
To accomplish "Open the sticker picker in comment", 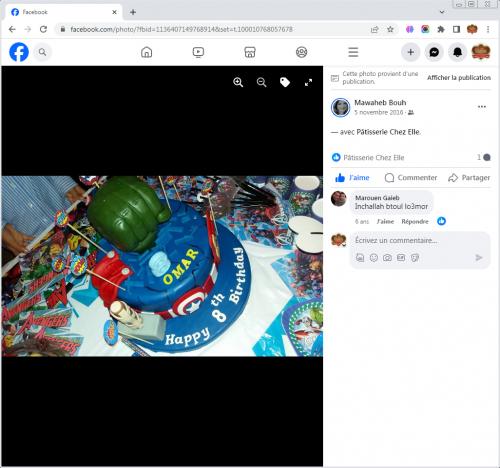I will (x=415, y=257).
